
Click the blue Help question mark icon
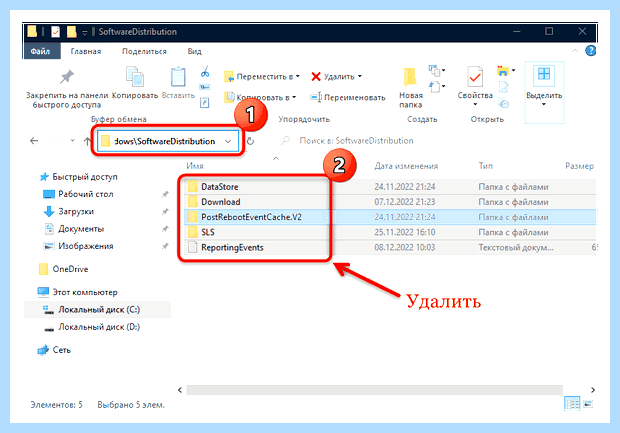(x=591, y=51)
